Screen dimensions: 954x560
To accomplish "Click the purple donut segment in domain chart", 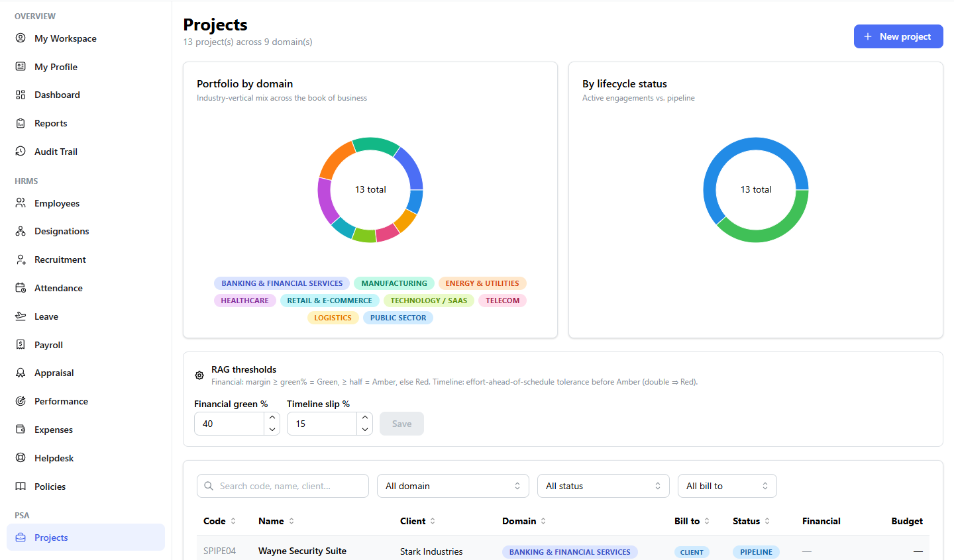I will coord(325,201).
